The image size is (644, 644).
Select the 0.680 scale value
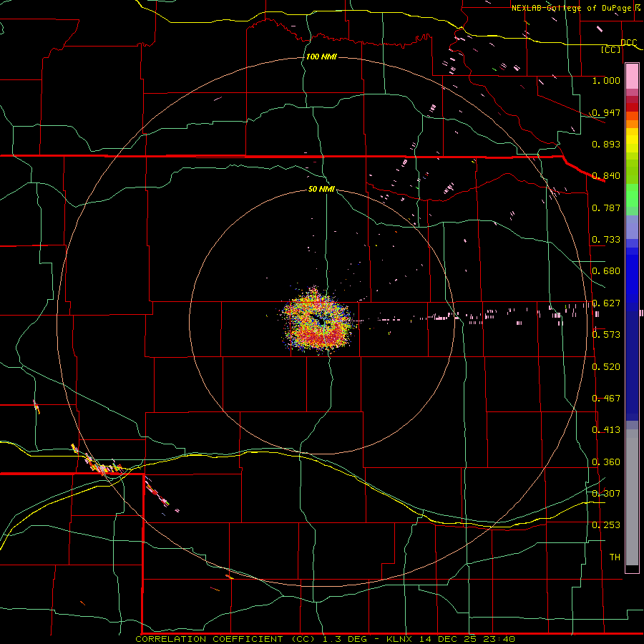(606, 270)
